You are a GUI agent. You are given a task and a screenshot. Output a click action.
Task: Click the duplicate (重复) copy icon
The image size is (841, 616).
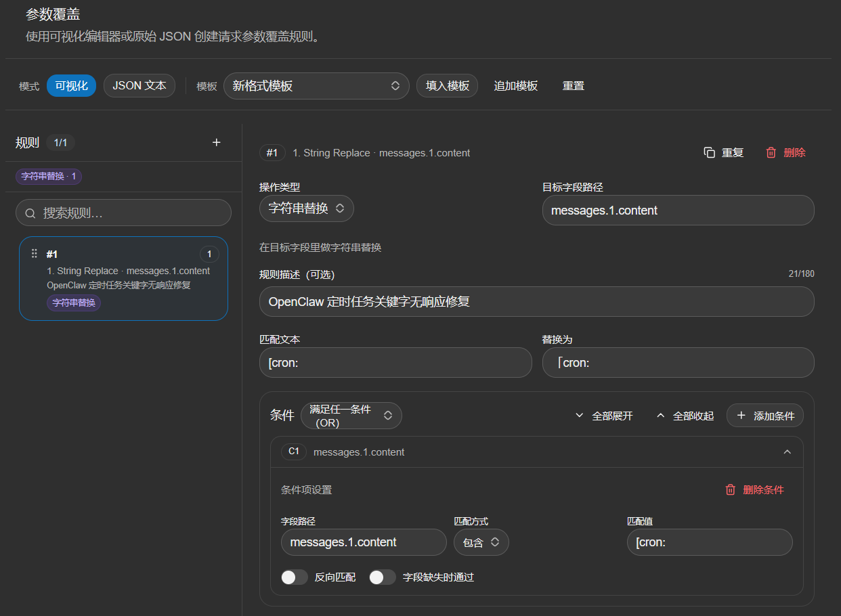coord(710,152)
